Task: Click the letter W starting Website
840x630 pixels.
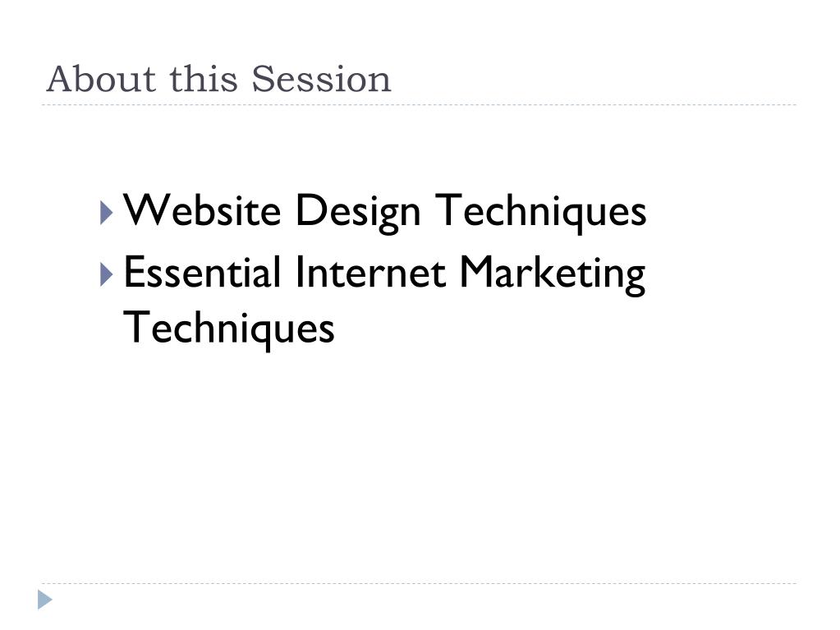Action: [x=143, y=209]
